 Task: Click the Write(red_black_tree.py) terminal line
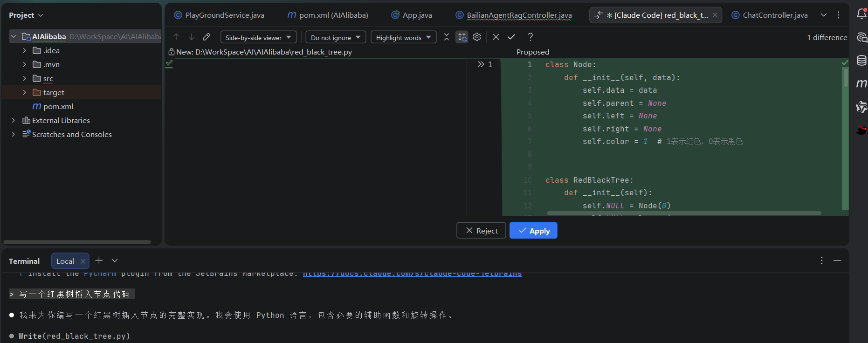coord(74,336)
